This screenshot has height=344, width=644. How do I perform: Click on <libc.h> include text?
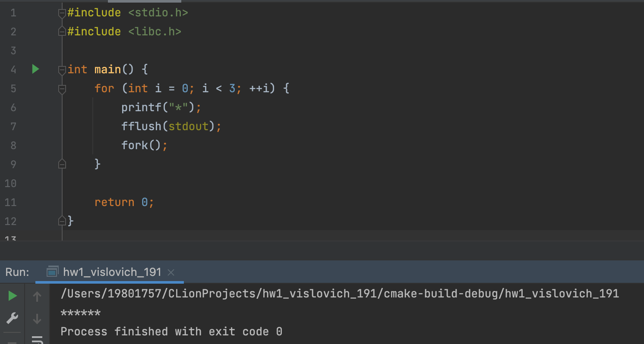click(155, 32)
